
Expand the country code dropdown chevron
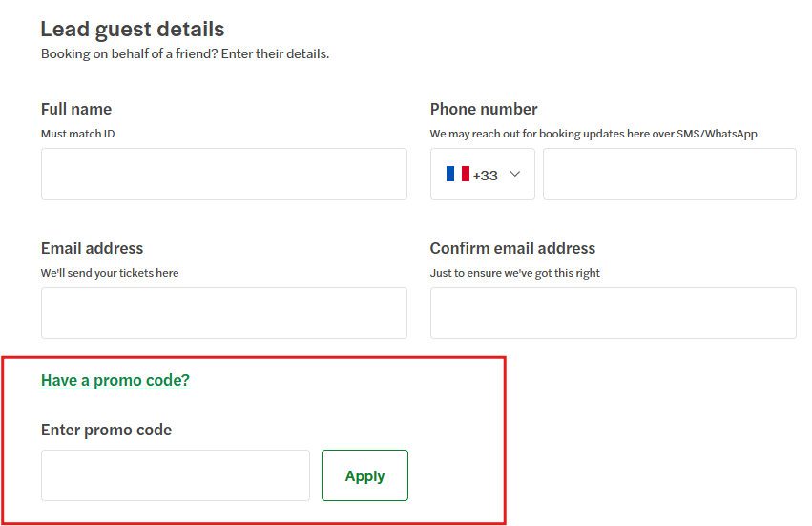pyautogui.click(x=515, y=174)
